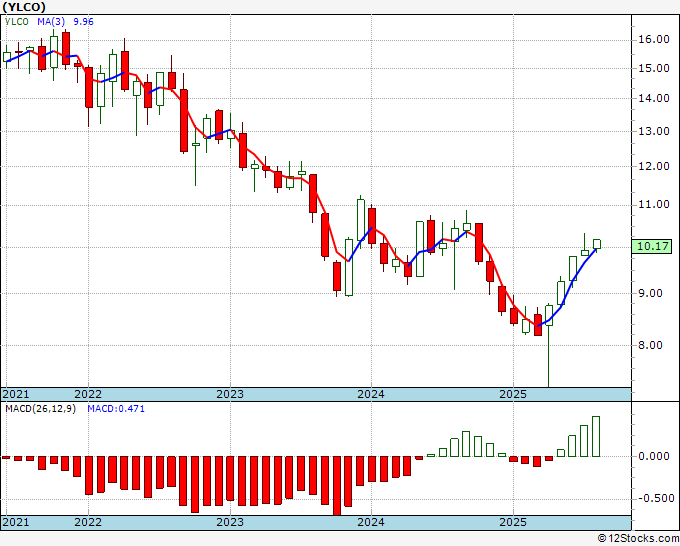The width and height of the screenshot is (680, 546).
Task: Click the MA(3) legend label
Action: [x=51, y=22]
